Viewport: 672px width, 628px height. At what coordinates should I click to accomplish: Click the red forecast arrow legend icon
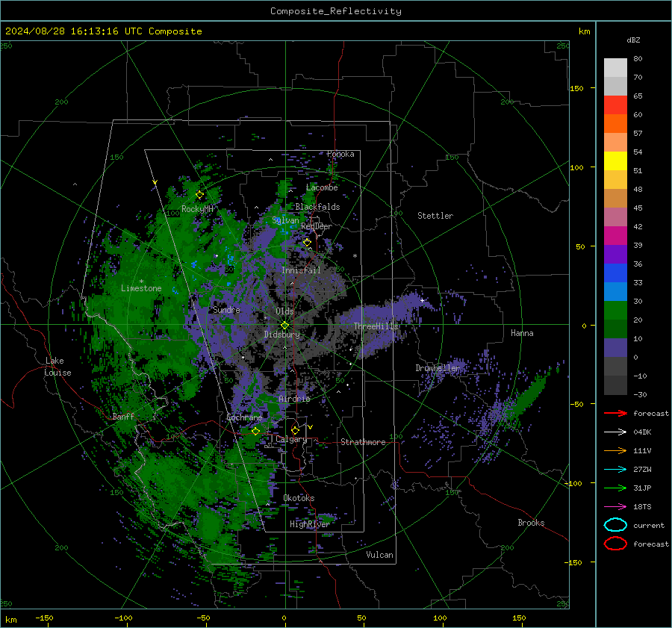(x=615, y=413)
